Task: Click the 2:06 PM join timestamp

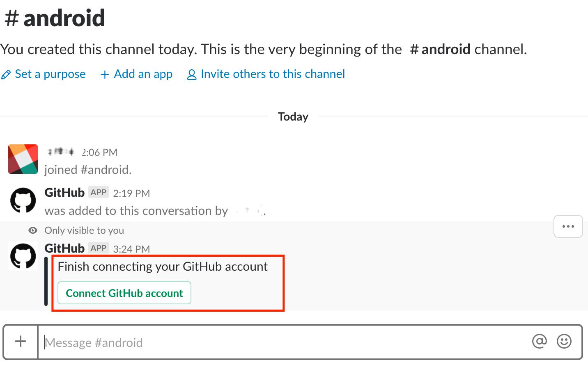Action: (100, 153)
